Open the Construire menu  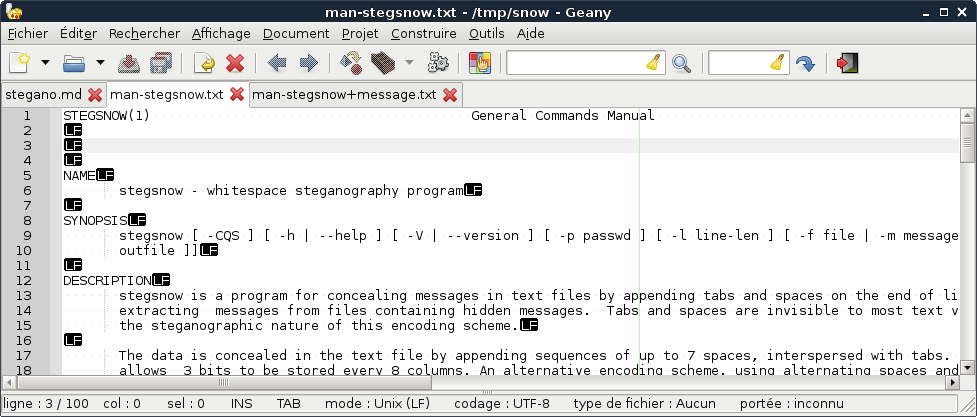pyautogui.click(x=424, y=34)
